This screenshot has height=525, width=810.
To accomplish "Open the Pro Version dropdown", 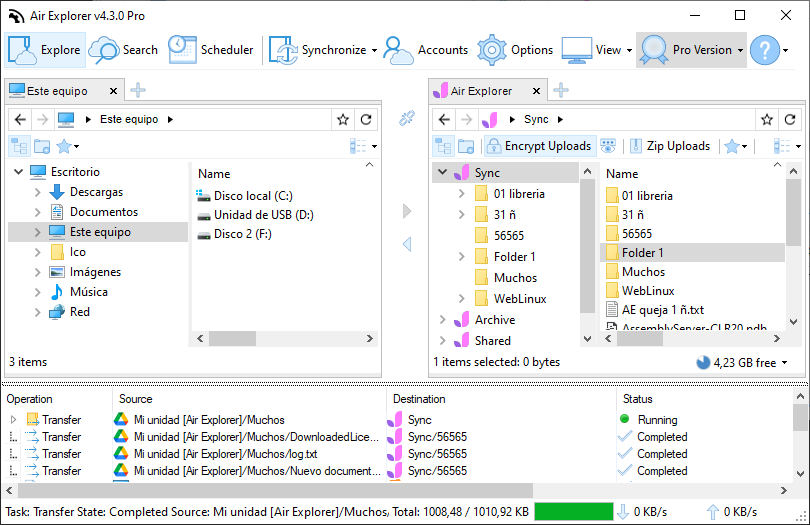I will click(692, 50).
